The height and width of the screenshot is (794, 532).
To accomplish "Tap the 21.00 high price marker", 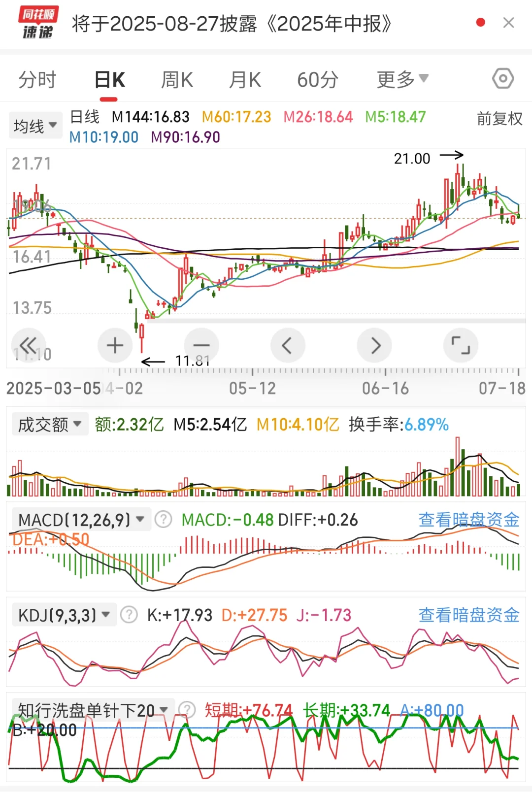I will 412,159.
